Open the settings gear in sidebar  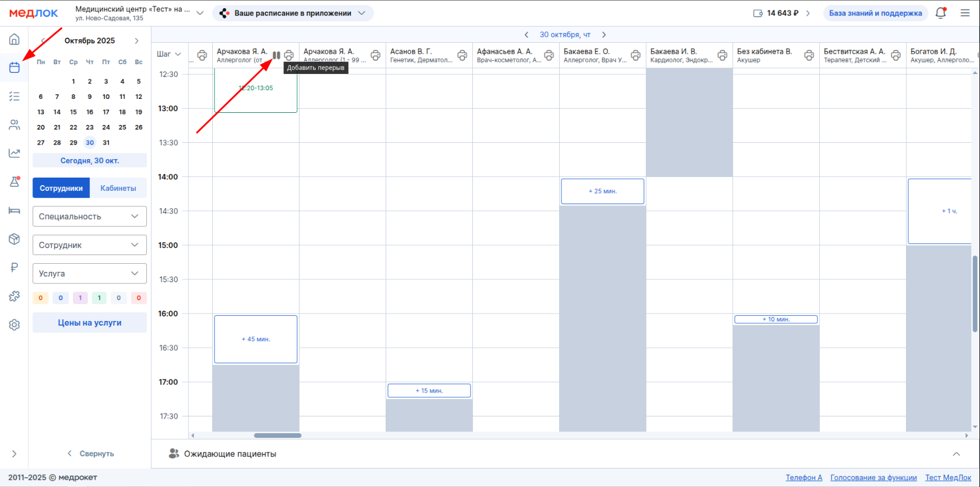point(14,325)
